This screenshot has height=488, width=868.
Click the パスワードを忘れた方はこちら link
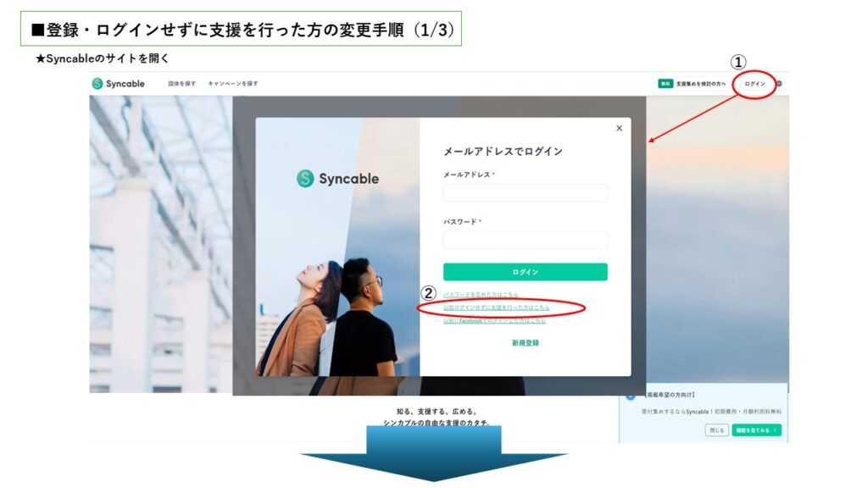481,294
